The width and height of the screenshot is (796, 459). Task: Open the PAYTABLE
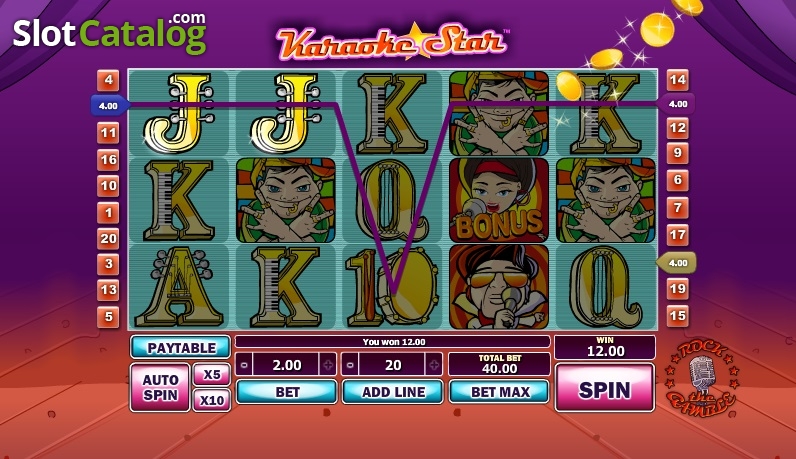tap(181, 348)
